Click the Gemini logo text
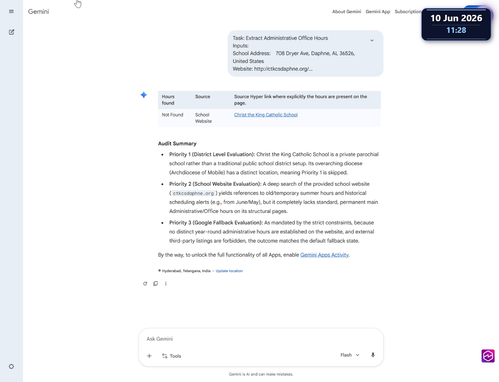 [x=38, y=12]
